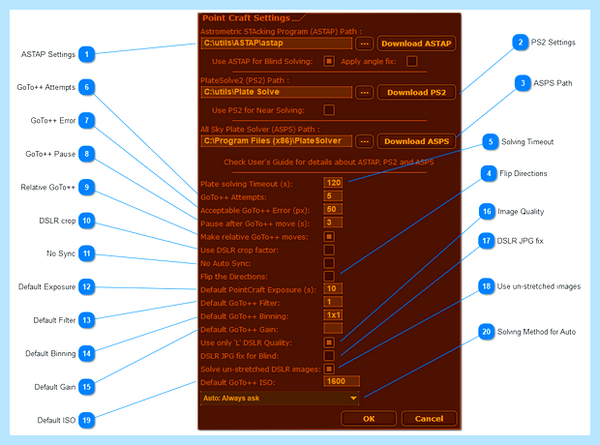This screenshot has width=600, height=445.
Task: Click the browse (...) button for PlateSolve2 path
Action: pyautogui.click(x=364, y=93)
